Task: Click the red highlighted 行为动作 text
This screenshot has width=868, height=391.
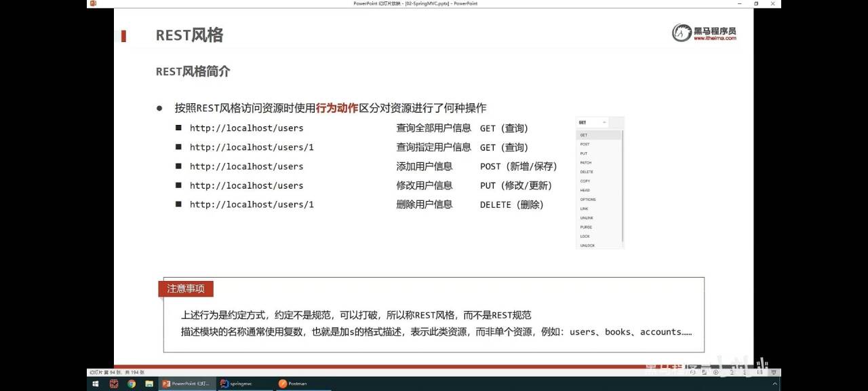Action: point(337,108)
